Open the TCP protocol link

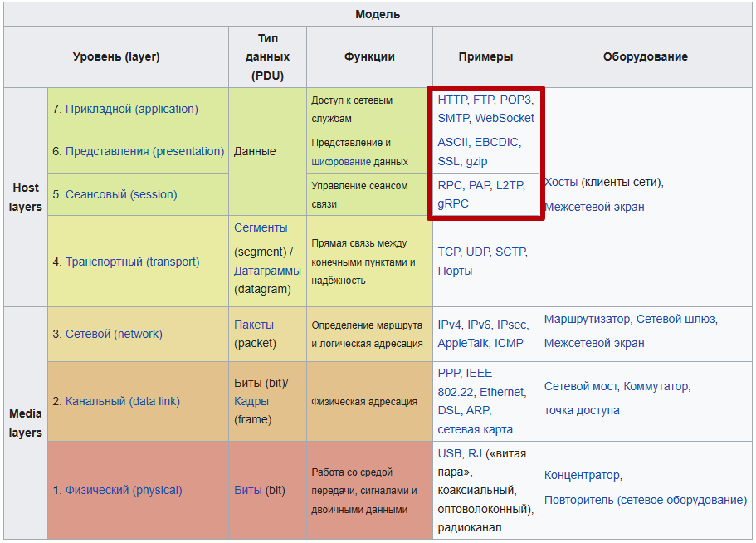point(449,252)
